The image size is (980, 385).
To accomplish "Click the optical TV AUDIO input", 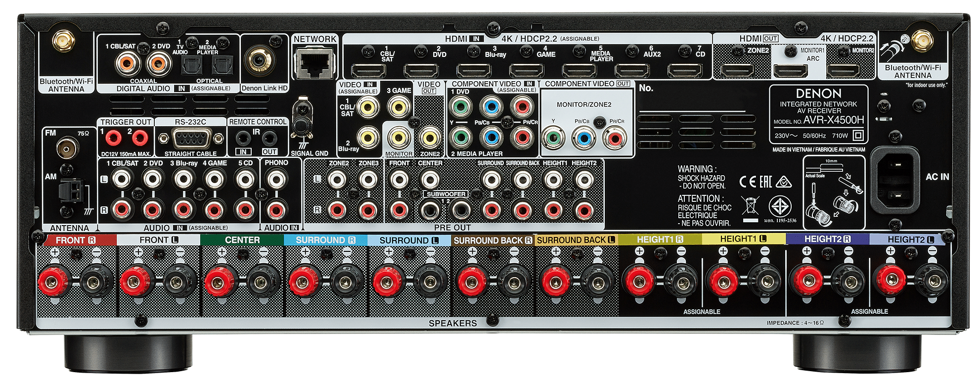I will tap(191, 64).
